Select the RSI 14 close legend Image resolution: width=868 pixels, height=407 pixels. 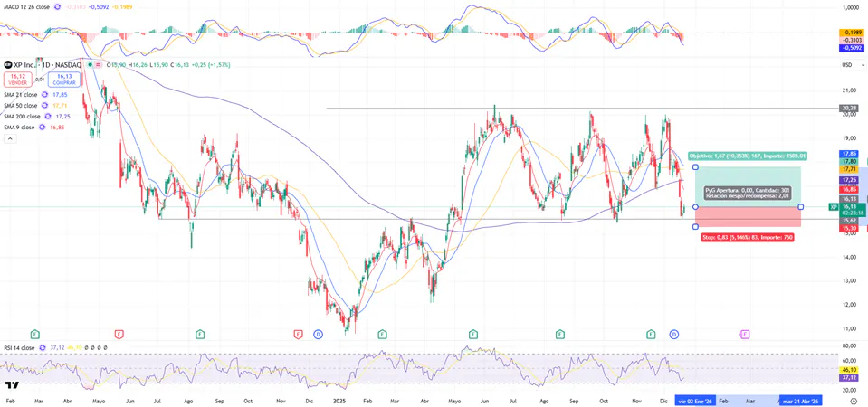pos(19,348)
